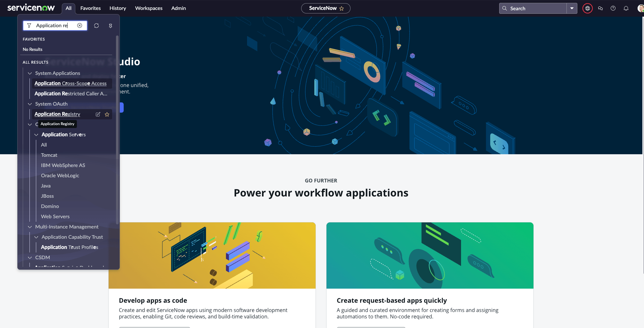The width and height of the screenshot is (644, 328).
Task: Click the search magnifier icon
Action: click(x=505, y=8)
